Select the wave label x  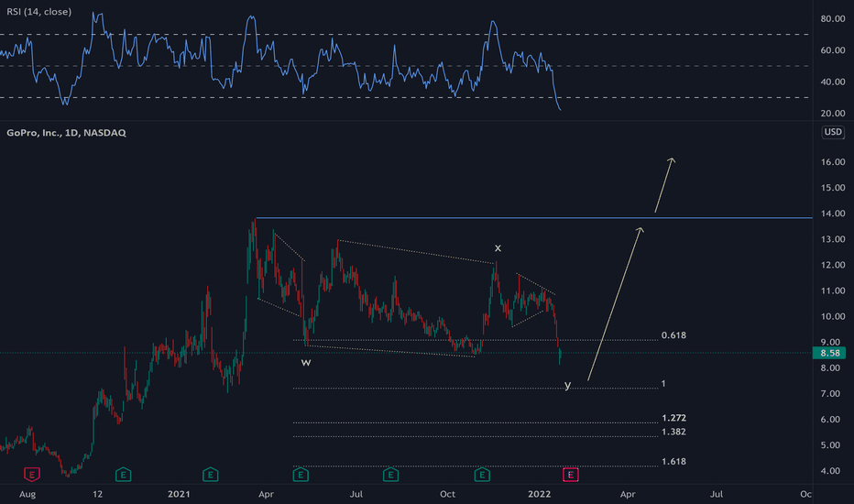pos(498,248)
